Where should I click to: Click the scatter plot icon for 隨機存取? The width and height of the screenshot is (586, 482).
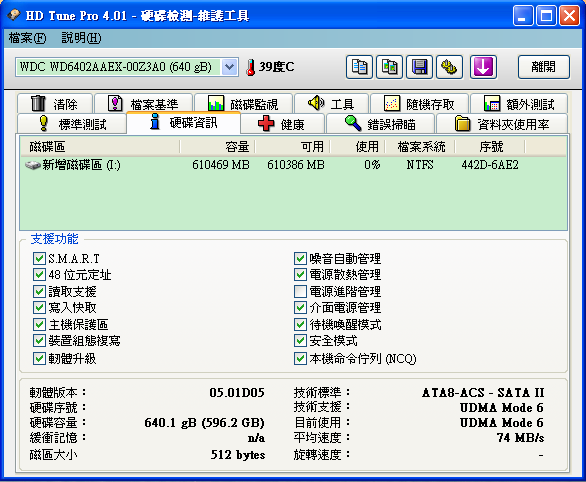pos(392,103)
